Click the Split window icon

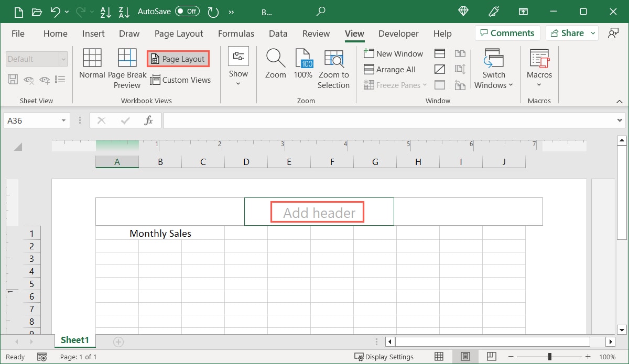click(439, 53)
